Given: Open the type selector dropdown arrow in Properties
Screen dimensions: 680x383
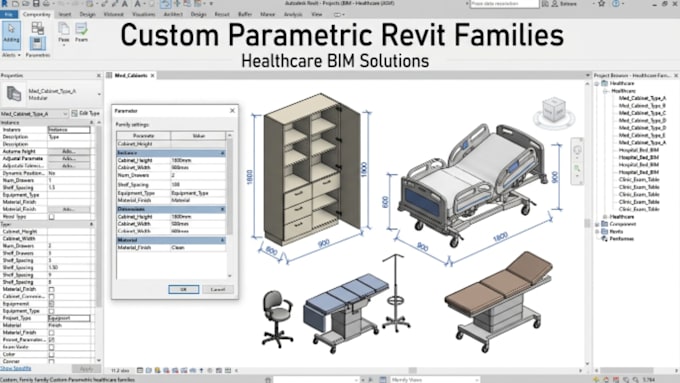Looking at the screenshot, I should coord(99,94).
